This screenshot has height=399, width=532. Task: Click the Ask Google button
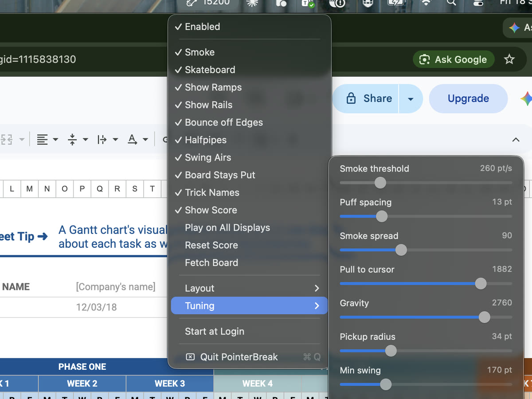454,59
